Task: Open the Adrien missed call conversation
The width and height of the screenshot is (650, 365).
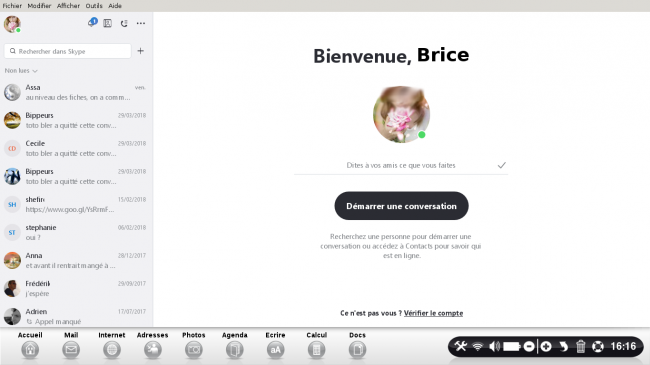Action: 76,315
